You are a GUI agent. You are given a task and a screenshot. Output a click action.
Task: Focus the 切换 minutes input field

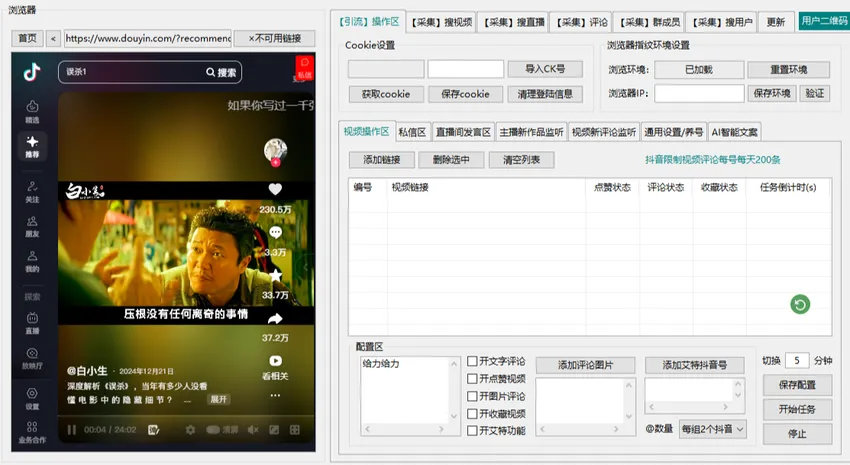(797, 360)
